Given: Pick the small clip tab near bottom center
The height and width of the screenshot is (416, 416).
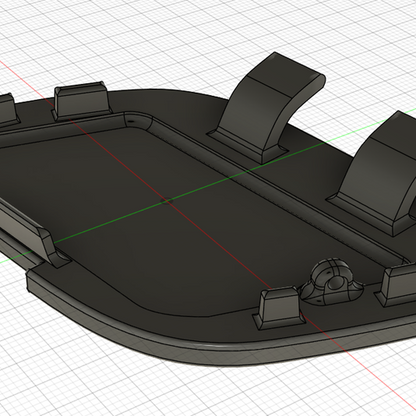Looking at the screenshot, I should coord(279,308).
